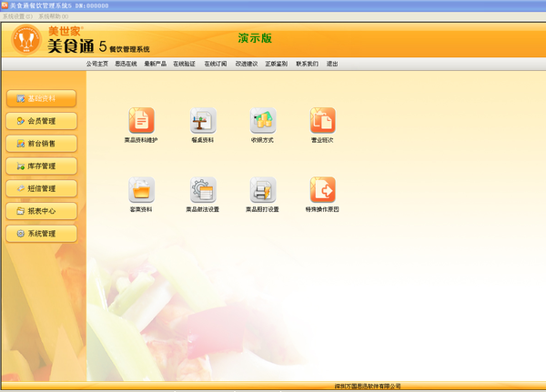Click the app icon in title bar
Image resolution: width=546 pixels, height=392 pixels.
[x=5, y=5]
